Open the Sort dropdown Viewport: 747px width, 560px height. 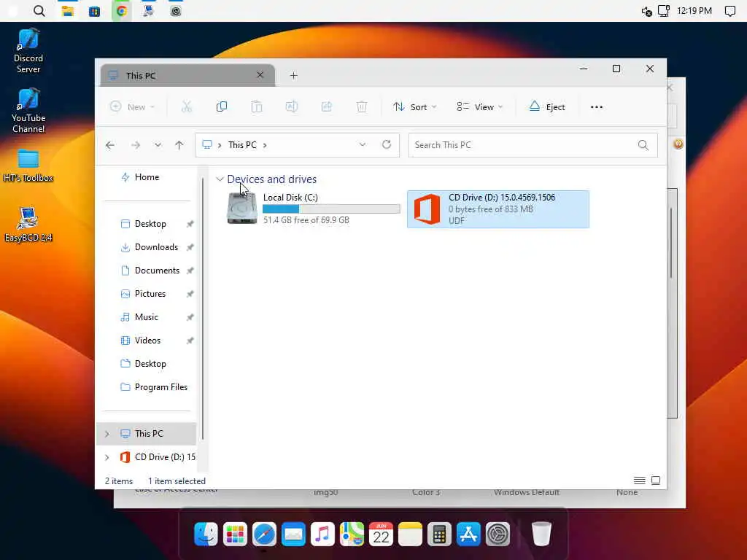(415, 106)
